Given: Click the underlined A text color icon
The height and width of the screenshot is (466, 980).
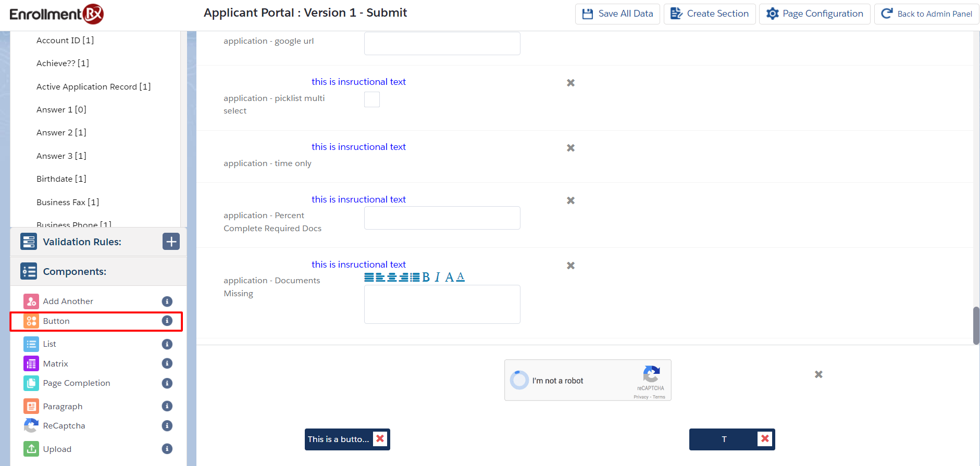Looking at the screenshot, I should pyautogui.click(x=460, y=278).
